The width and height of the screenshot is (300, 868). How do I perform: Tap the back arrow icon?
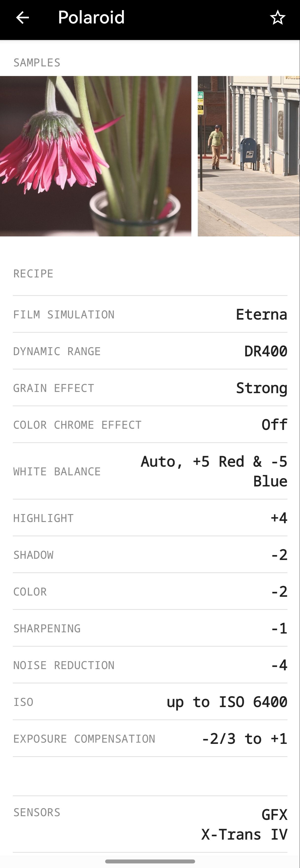point(22,18)
